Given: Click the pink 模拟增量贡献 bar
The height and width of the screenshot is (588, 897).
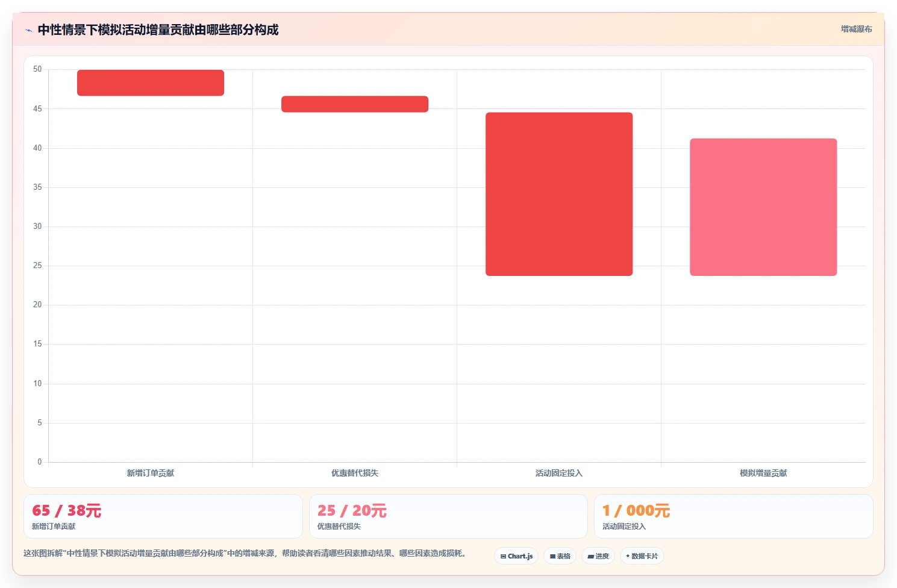Looking at the screenshot, I should pyautogui.click(x=763, y=207).
